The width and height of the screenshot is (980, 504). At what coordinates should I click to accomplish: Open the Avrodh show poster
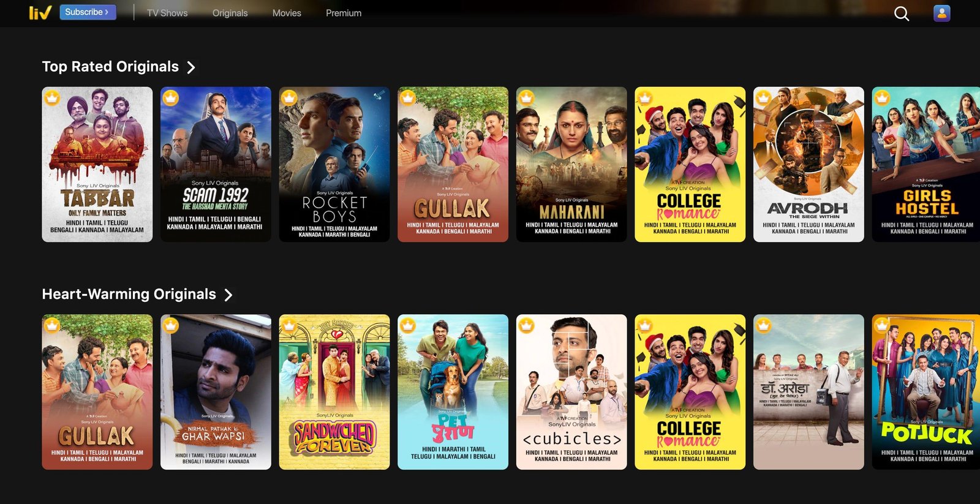point(809,164)
